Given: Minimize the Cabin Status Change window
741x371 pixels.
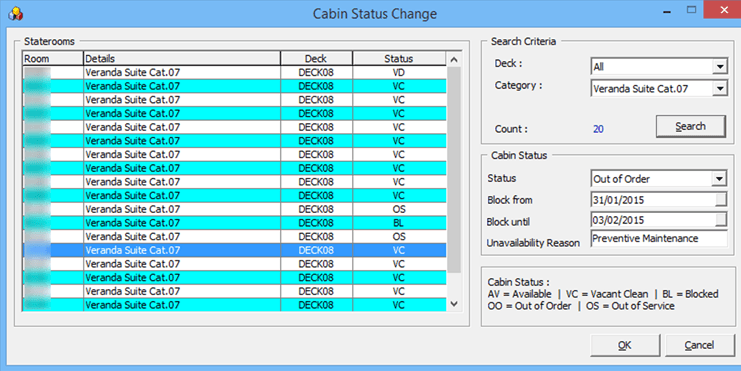Looking at the screenshot, I should click(667, 11).
